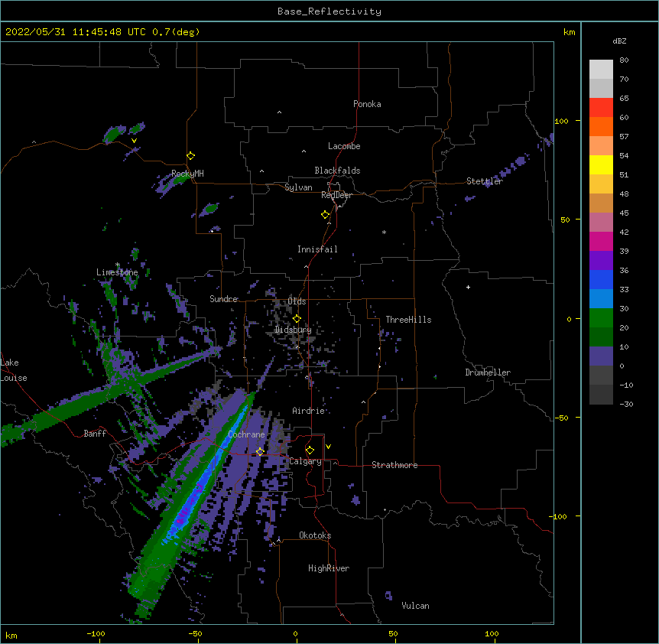Select the yellow diamond marker below Cochrane

click(260, 452)
